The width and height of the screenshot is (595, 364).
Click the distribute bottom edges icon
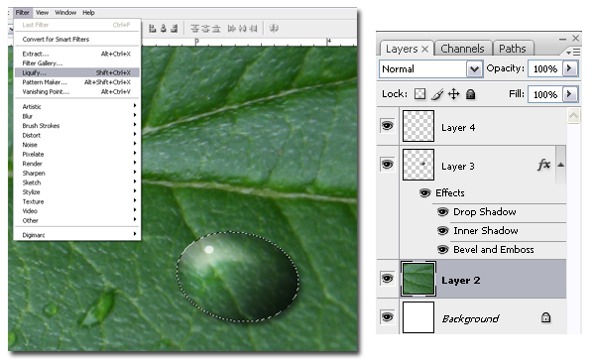click(x=216, y=29)
